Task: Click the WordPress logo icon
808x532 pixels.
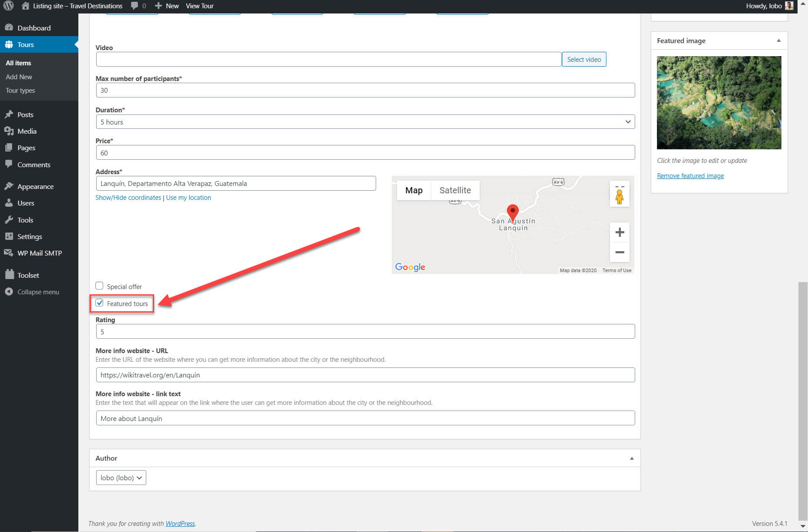Action: (x=9, y=6)
